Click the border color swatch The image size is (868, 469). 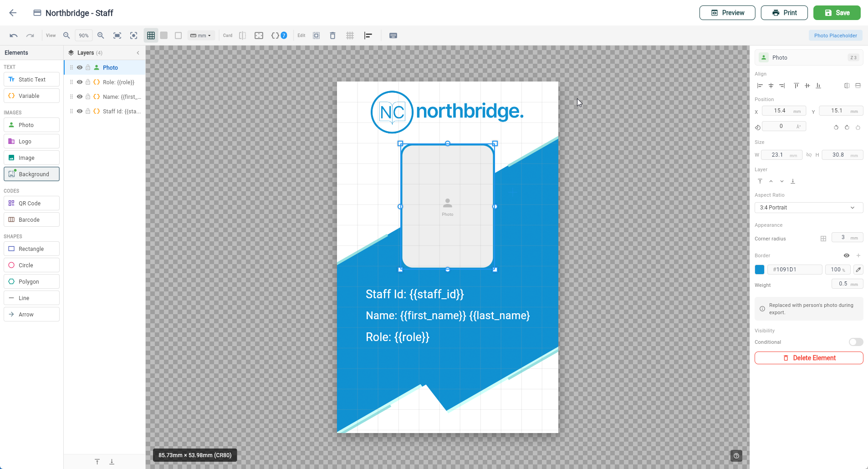[759, 270]
